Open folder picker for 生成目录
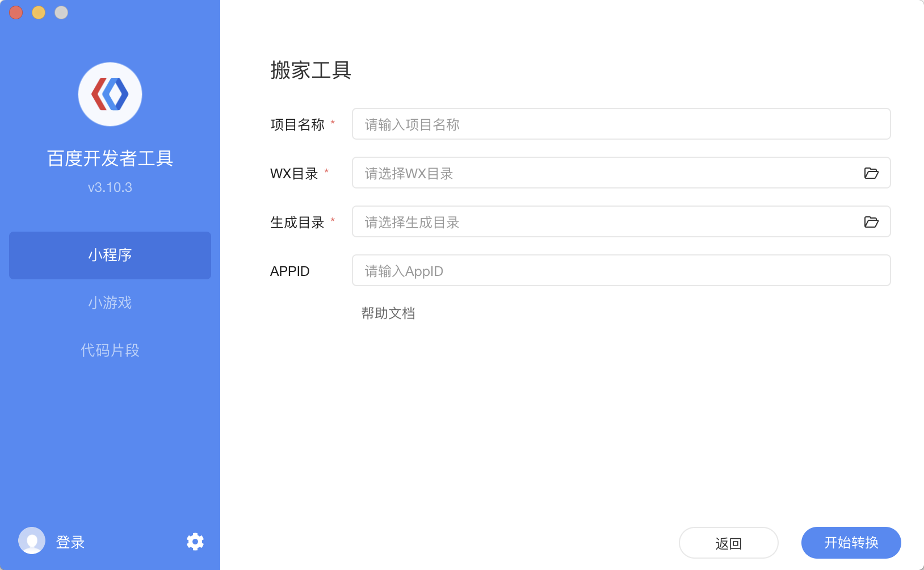The height and width of the screenshot is (570, 924). click(x=871, y=222)
